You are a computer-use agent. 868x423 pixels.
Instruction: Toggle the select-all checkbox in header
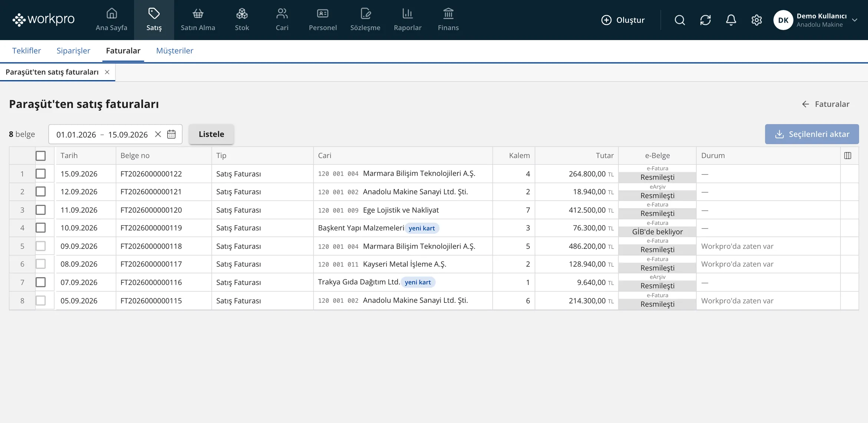coord(41,156)
